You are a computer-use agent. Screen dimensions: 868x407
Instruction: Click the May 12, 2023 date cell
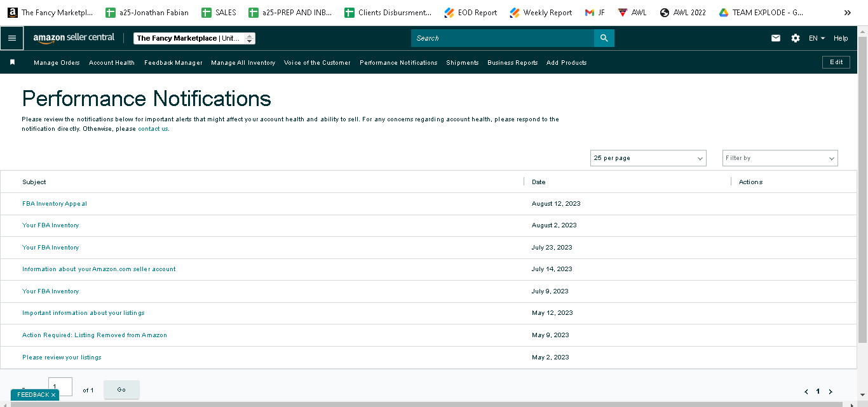click(552, 313)
